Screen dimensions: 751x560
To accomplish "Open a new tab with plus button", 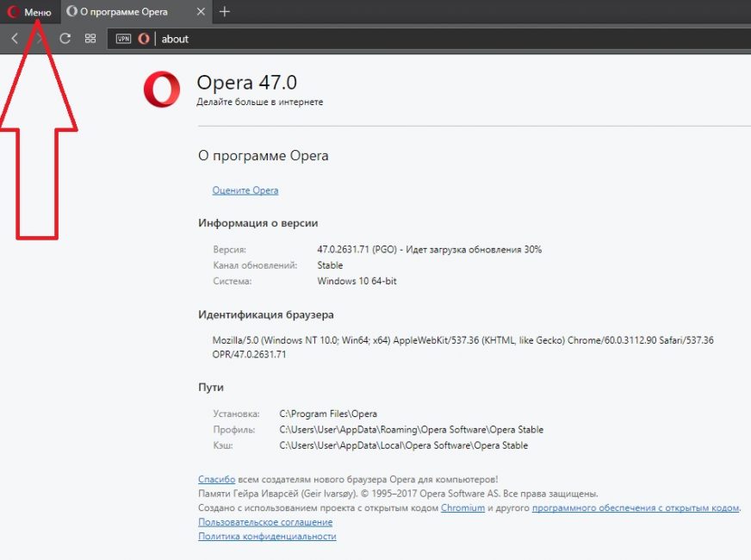I will (x=225, y=11).
